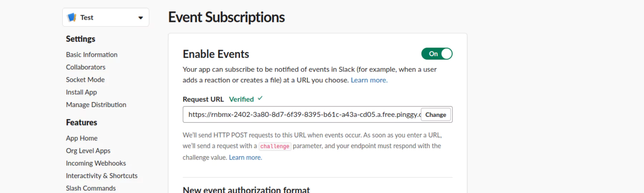
Task: Go to Basic Information settings
Action: [92, 55]
